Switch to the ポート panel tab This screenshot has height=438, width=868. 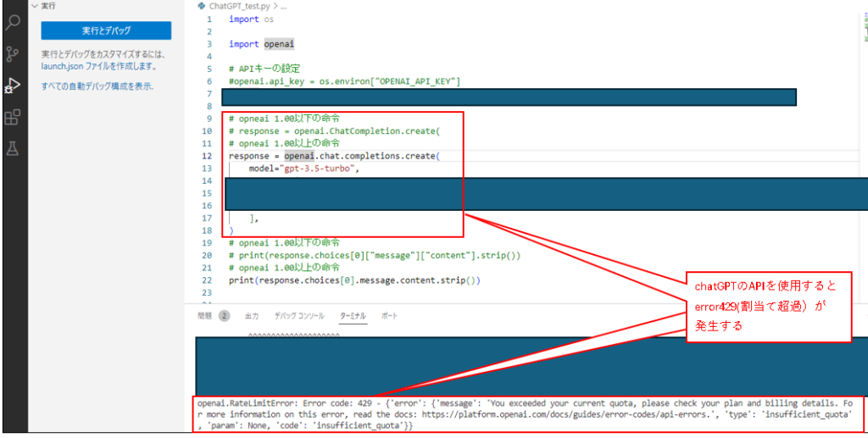point(389,316)
